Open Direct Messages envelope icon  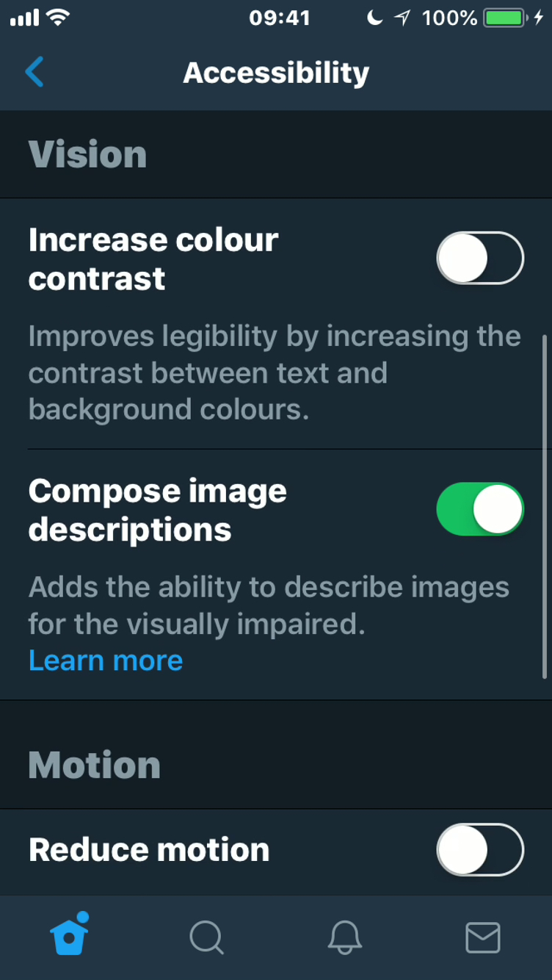tap(482, 937)
